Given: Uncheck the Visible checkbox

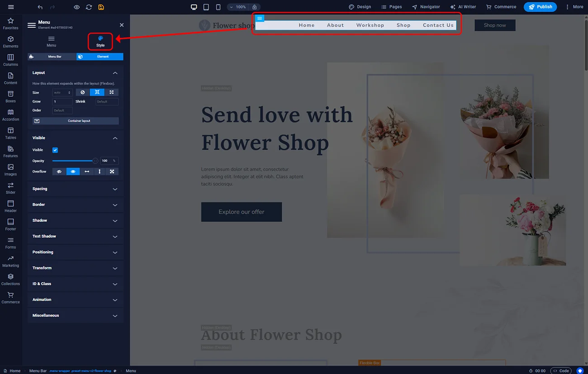Looking at the screenshot, I should [x=55, y=150].
